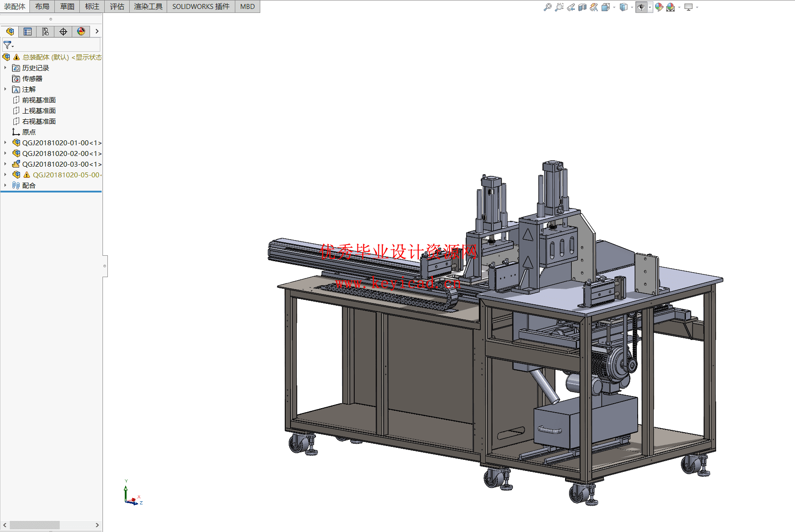Click the tree filter input field
The width and height of the screenshot is (795, 532).
[x=51, y=45]
